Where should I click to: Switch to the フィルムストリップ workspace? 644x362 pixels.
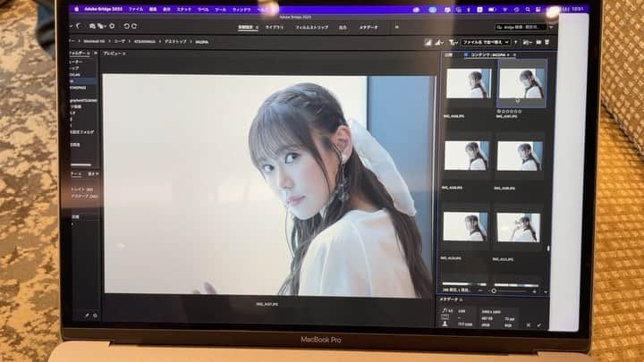[311, 27]
